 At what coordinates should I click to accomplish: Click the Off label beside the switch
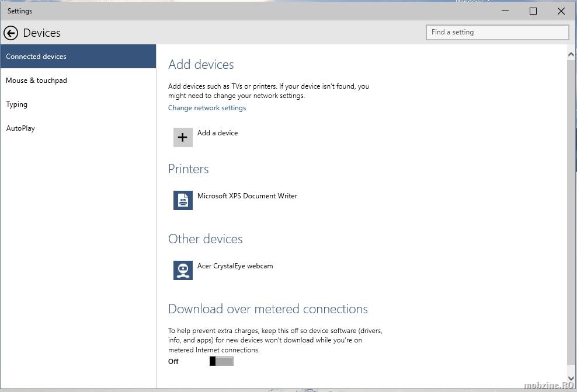[173, 362]
